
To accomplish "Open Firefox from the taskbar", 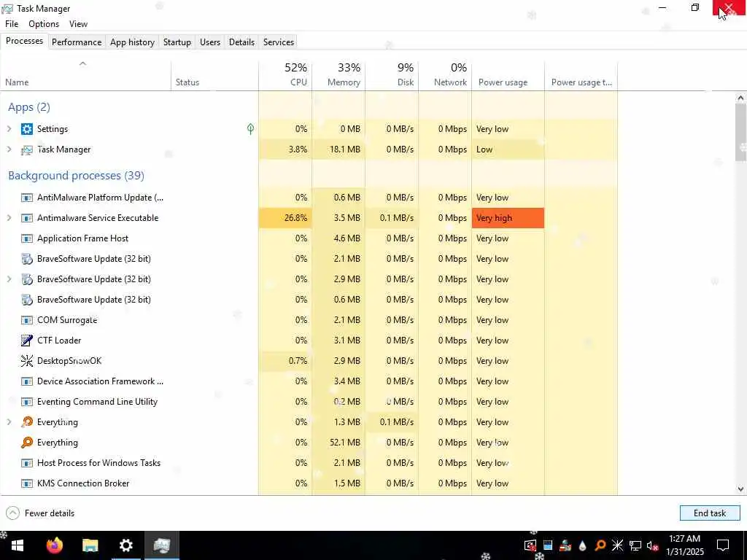I will (55, 545).
